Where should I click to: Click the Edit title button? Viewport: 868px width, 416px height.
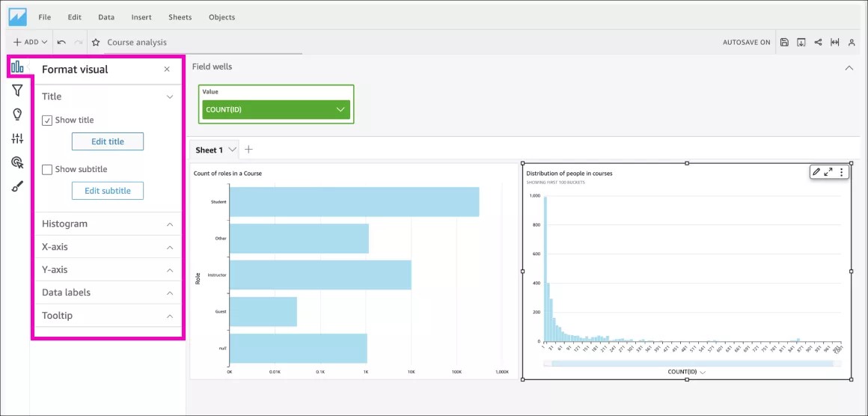[108, 141]
